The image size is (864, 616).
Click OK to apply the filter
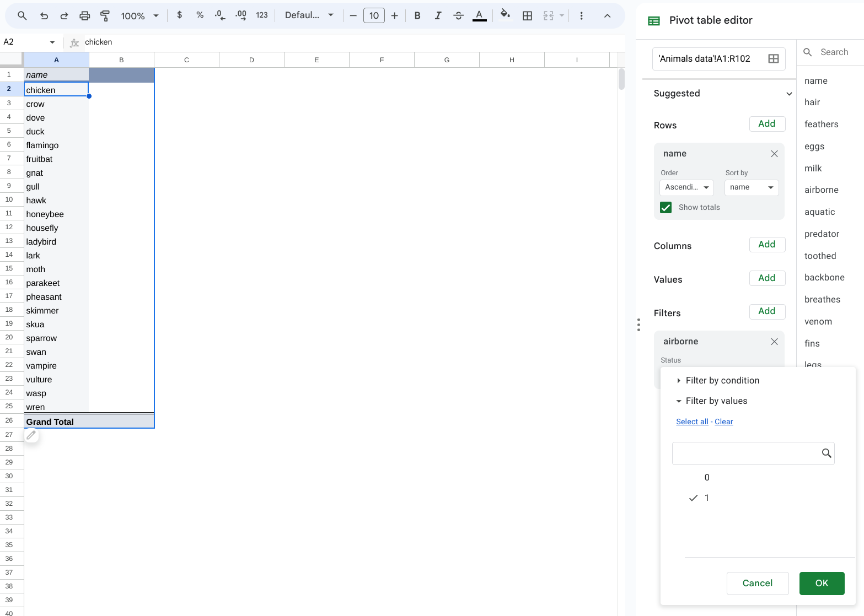(822, 583)
